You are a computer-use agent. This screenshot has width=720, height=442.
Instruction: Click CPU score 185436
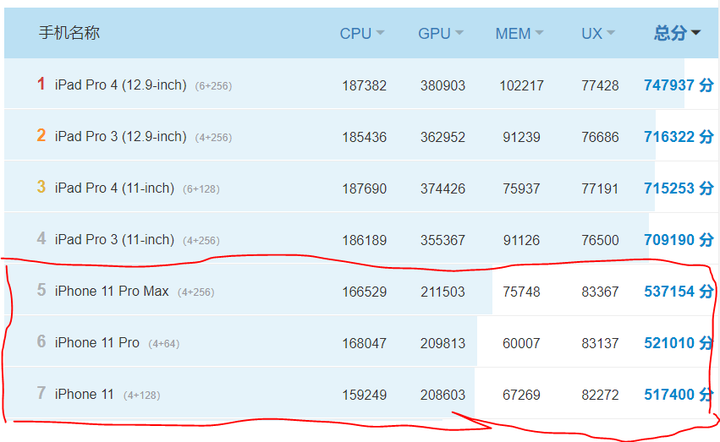pos(364,137)
